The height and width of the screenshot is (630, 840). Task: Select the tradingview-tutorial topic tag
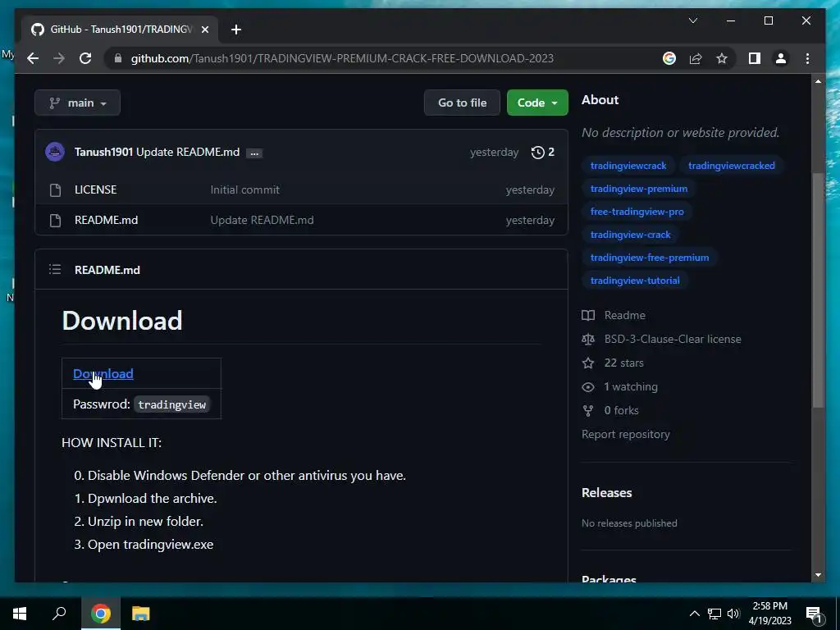click(635, 281)
